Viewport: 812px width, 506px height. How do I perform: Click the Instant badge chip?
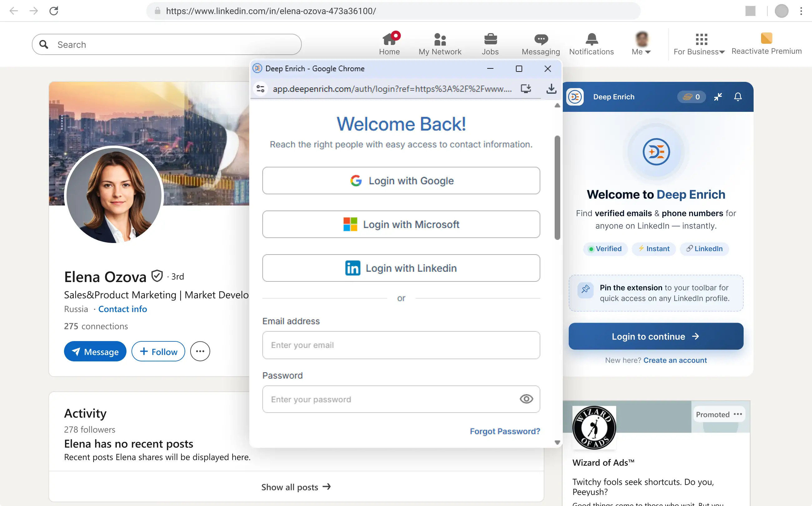tap(653, 249)
